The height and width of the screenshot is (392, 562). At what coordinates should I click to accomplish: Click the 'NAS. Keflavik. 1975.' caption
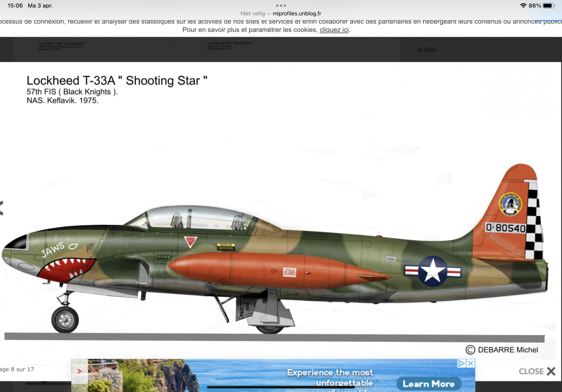pos(63,101)
